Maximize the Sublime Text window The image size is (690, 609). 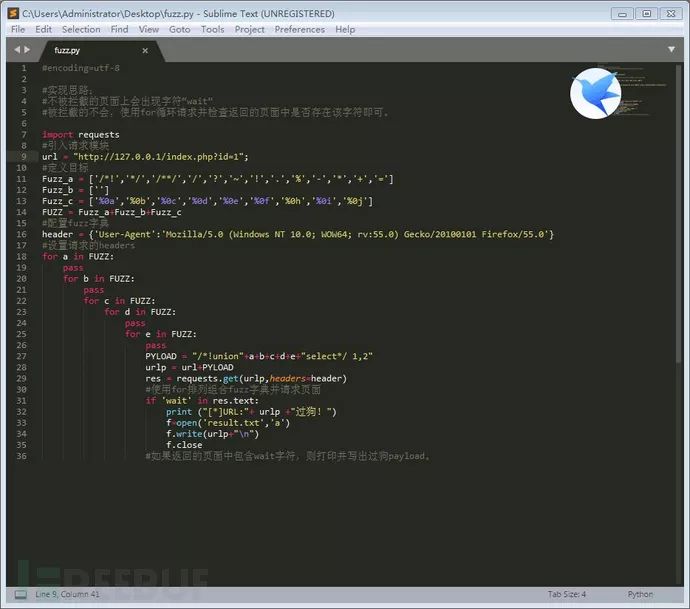click(647, 13)
